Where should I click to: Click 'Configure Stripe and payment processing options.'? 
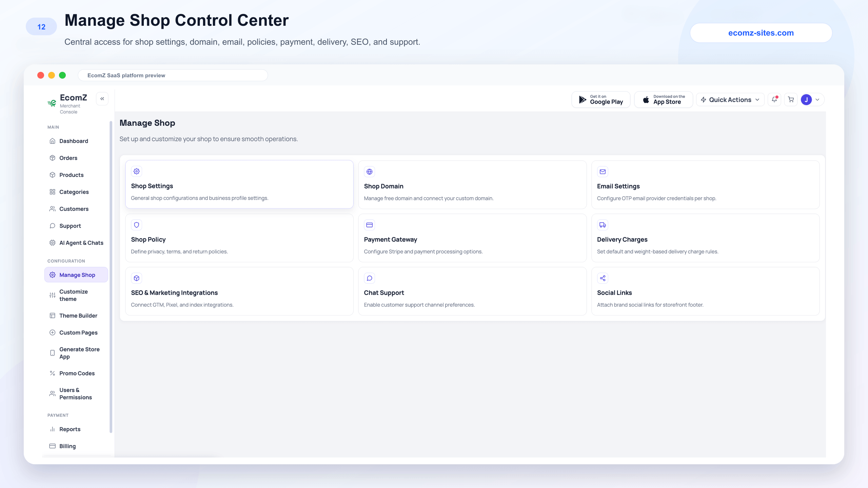pos(423,252)
